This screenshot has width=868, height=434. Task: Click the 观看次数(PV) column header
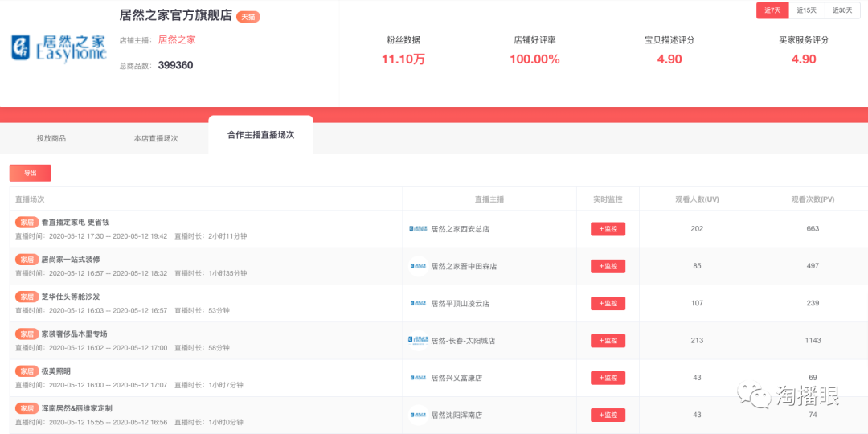point(813,199)
